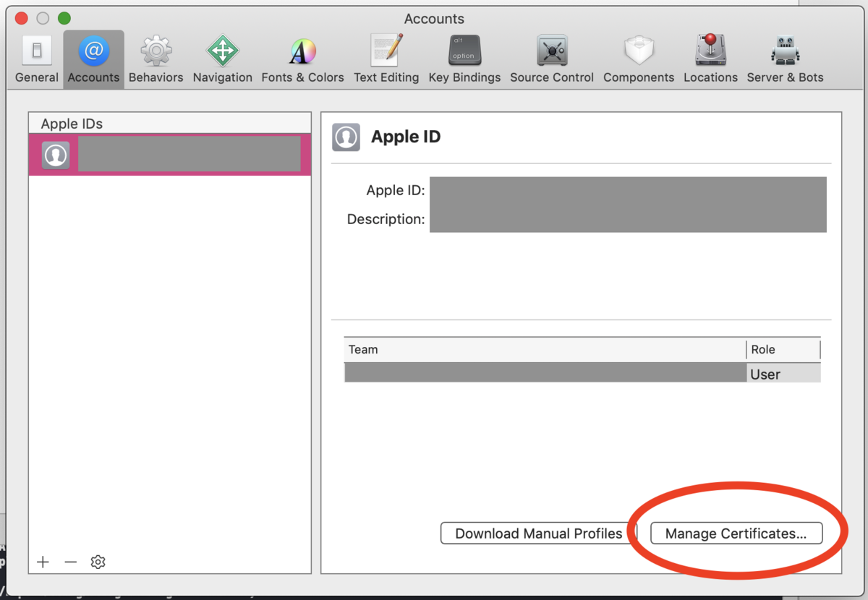
Task: Click the Description field
Action: (x=628, y=219)
